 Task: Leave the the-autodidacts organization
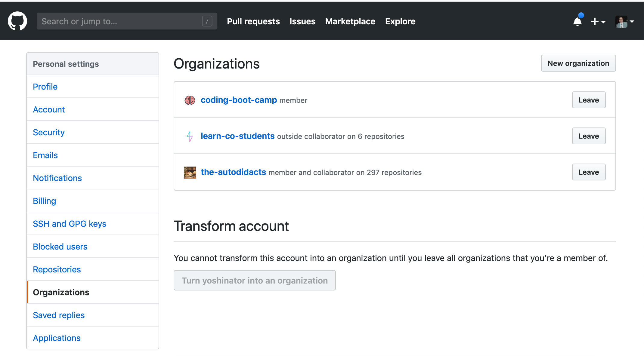coord(588,172)
